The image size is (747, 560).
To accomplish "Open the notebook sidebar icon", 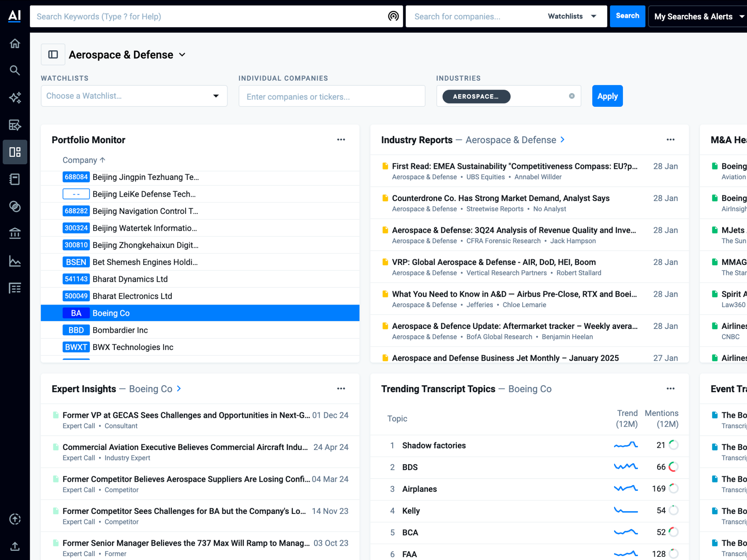I will click(x=15, y=179).
